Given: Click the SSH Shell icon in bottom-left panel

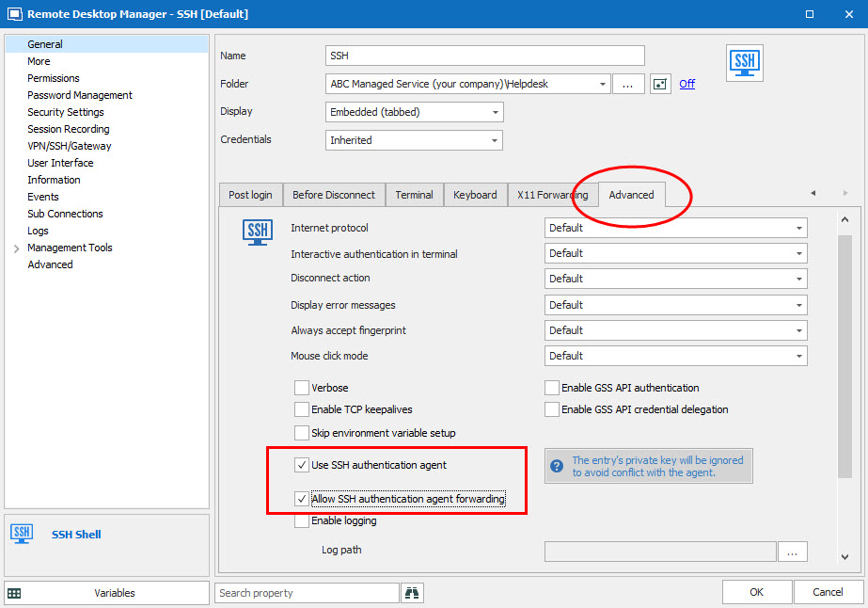Looking at the screenshot, I should 23,535.
